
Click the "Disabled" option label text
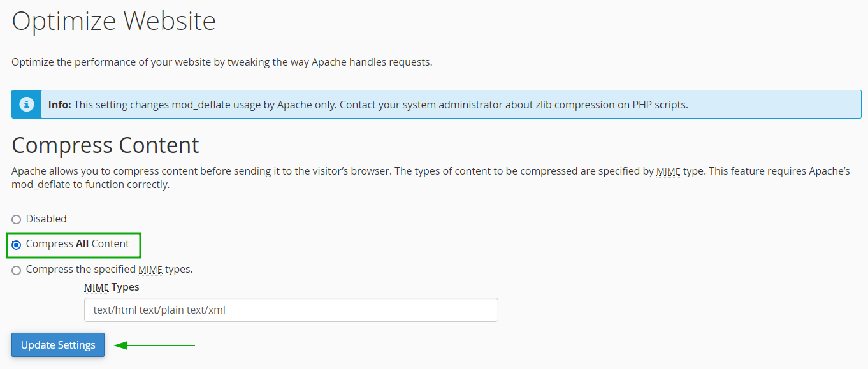tap(47, 219)
